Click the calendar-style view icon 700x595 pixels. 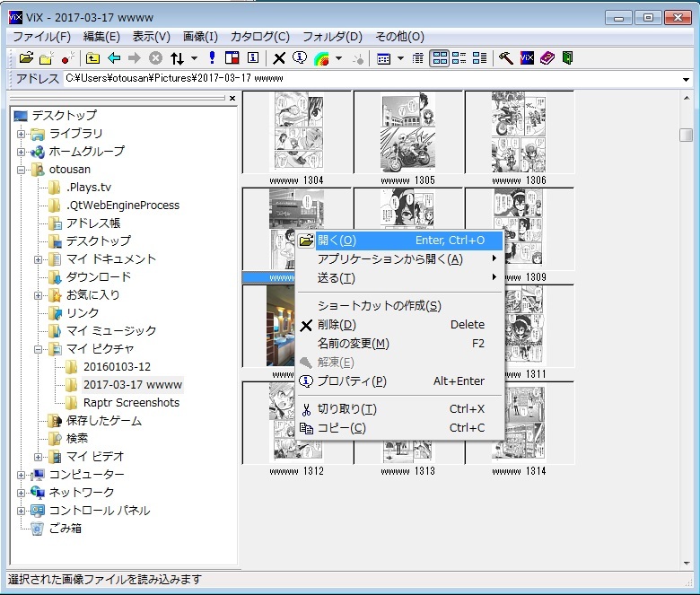(x=383, y=58)
